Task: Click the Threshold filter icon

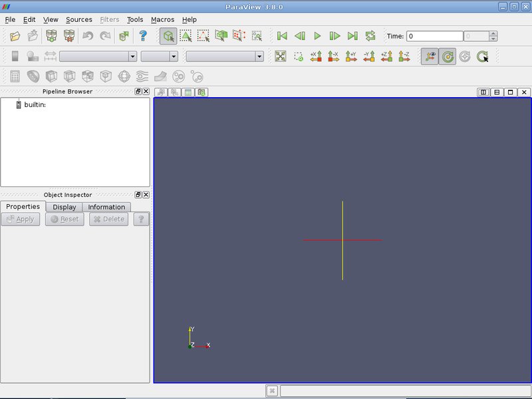Action: point(88,76)
